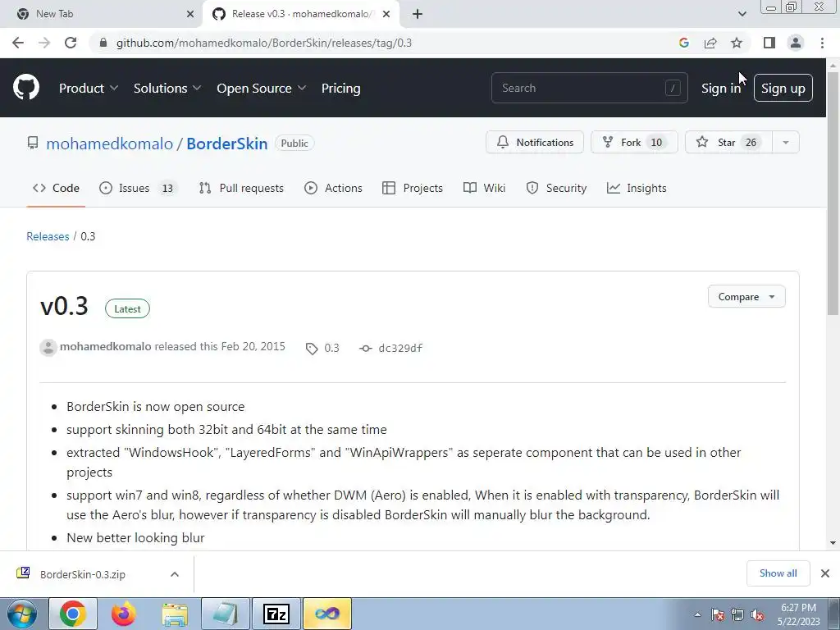Open Chrome side panel icon
The height and width of the screenshot is (630, 840).
point(769,43)
